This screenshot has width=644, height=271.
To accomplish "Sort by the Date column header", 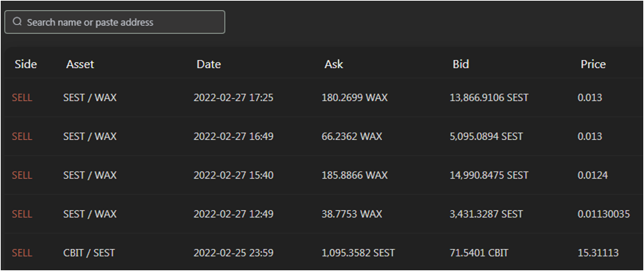I will point(208,64).
